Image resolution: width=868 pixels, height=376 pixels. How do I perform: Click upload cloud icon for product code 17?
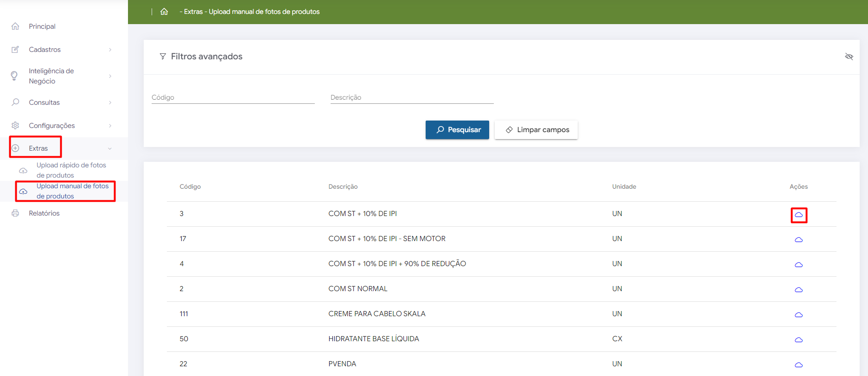click(x=798, y=240)
